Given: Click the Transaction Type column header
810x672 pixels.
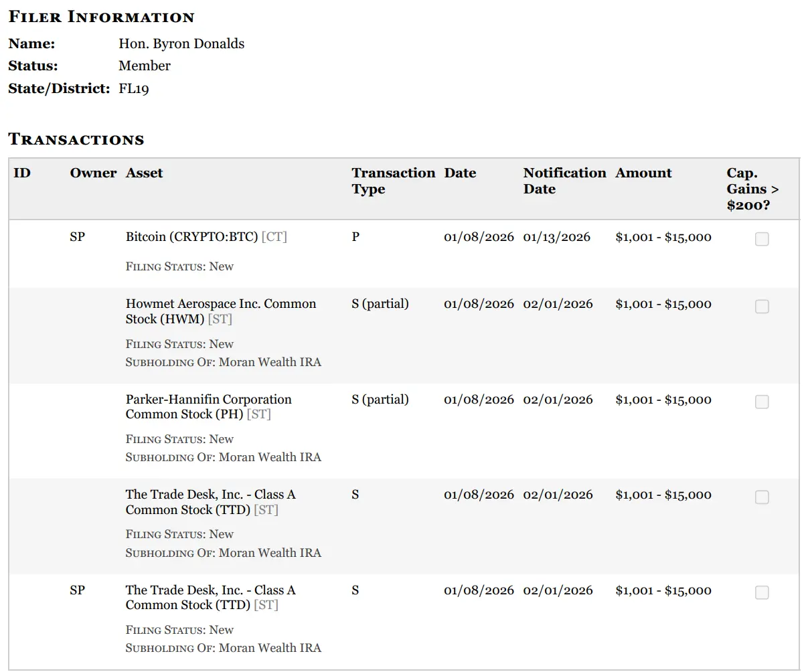Looking at the screenshot, I should pyautogui.click(x=393, y=181).
